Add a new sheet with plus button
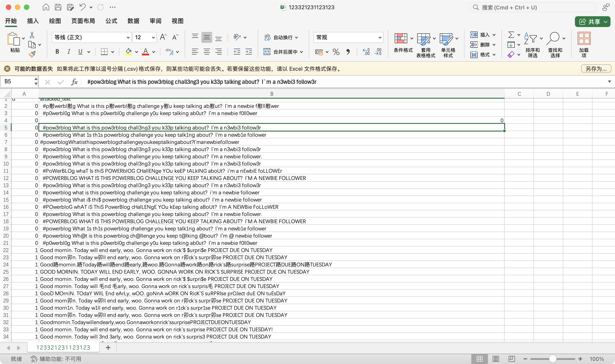 click(x=108, y=348)
